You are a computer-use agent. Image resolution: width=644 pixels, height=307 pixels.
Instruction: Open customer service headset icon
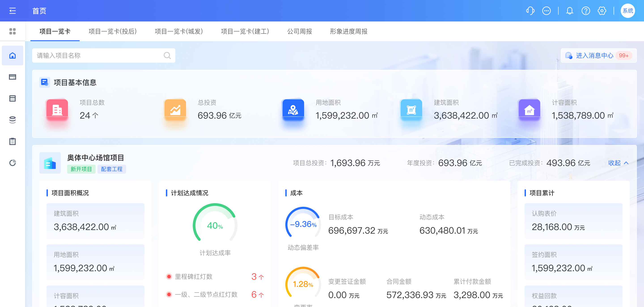(x=530, y=11)
